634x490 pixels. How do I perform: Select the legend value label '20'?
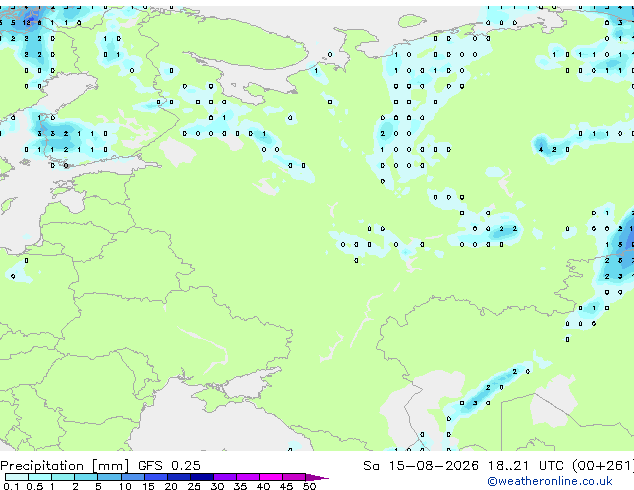point(171,486)
